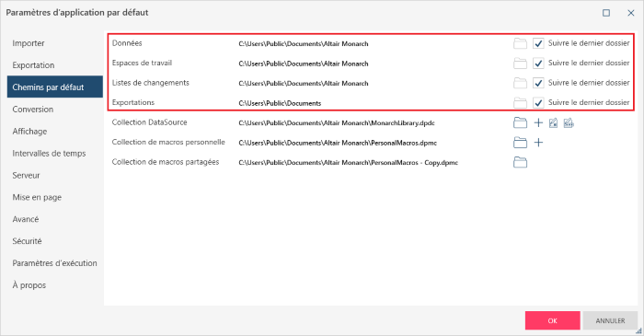This screenshot has width=644, height=336.
Task: Click the Exportations path C:\Users\Public\Documents
Action: (x=280, y=103)
